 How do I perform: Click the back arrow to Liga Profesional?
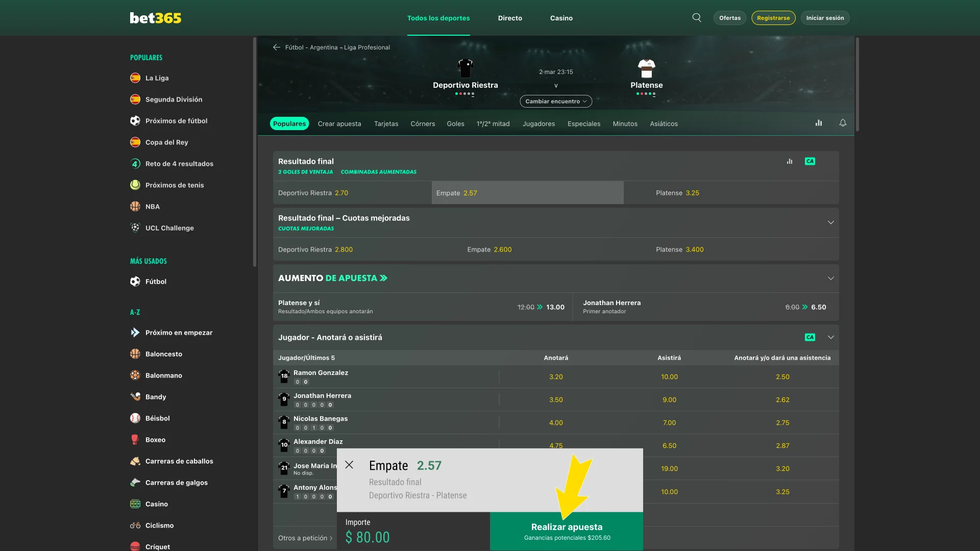[276, 47]
